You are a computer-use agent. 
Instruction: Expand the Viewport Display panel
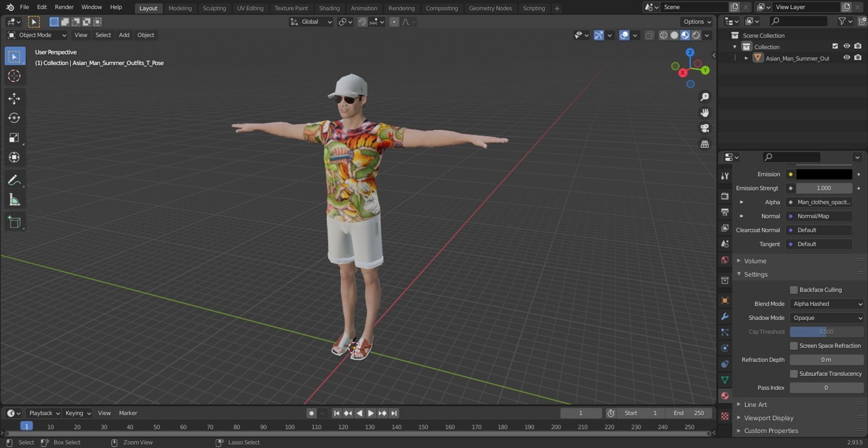[769, 418]
